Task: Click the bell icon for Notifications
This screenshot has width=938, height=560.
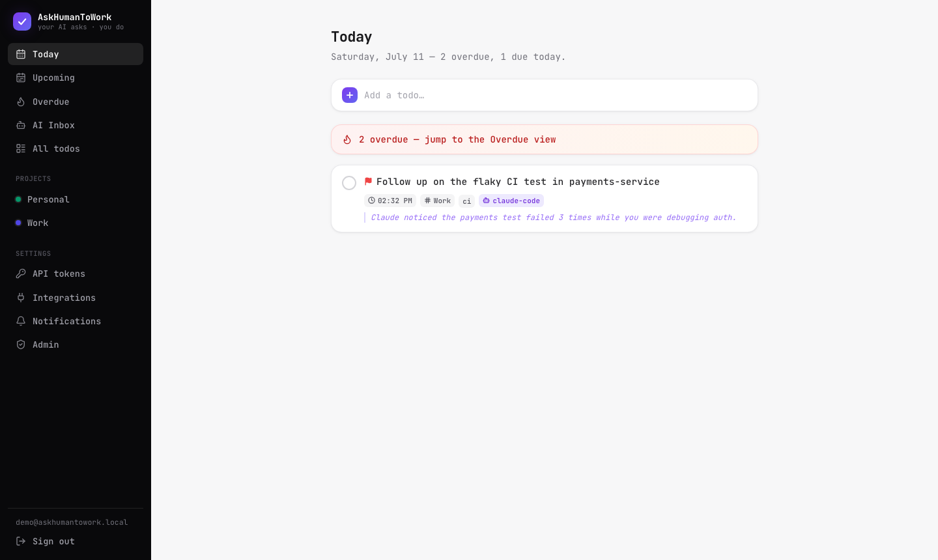Action: (21, 321)
